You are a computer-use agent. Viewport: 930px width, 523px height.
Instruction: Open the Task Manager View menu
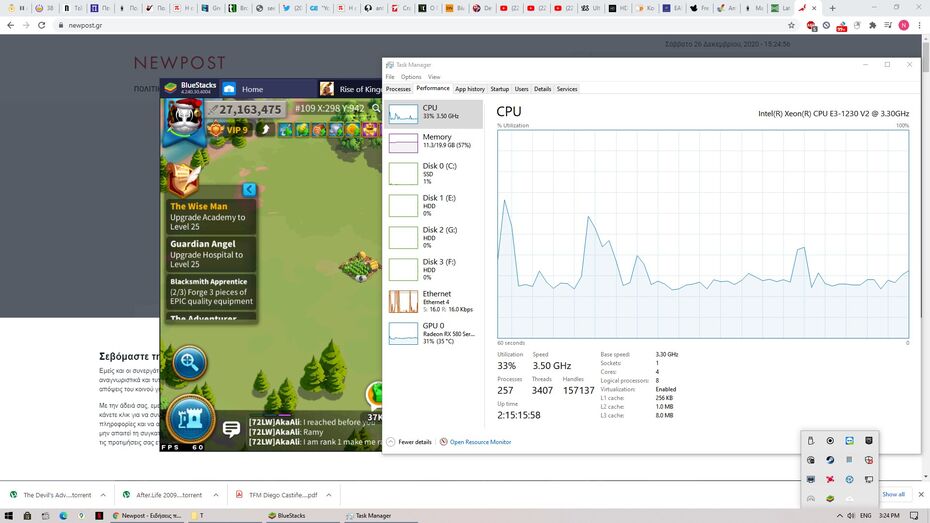434,77
